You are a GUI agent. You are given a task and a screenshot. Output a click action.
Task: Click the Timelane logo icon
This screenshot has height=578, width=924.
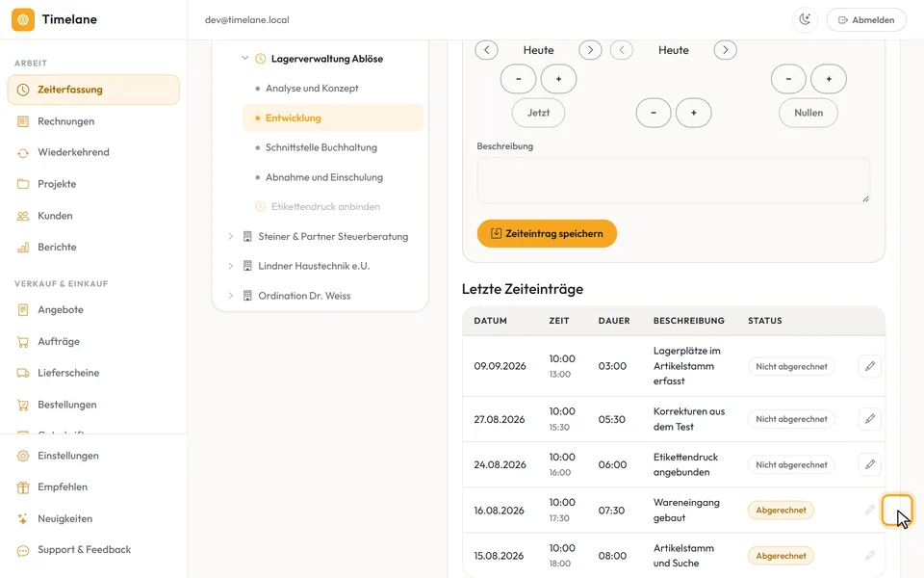[23, 19]
